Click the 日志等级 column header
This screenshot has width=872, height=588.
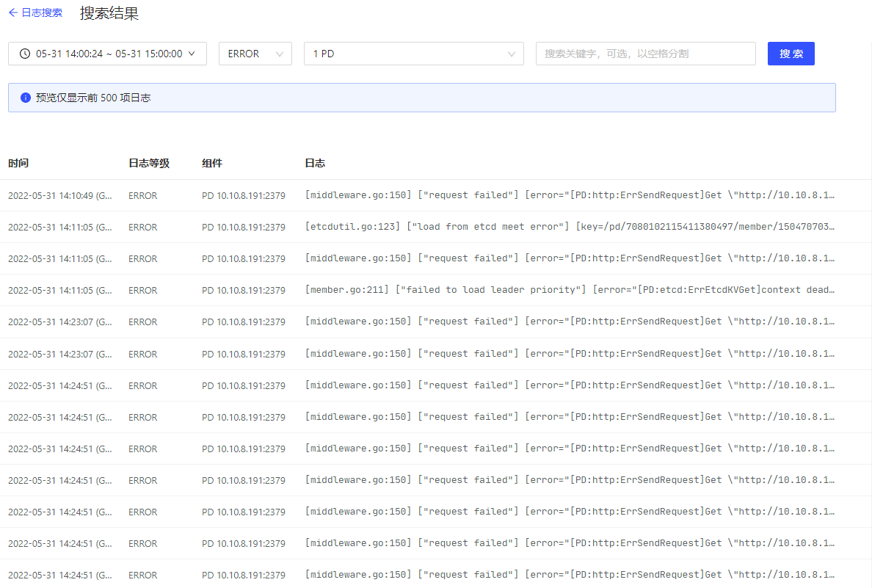point(149,163)
